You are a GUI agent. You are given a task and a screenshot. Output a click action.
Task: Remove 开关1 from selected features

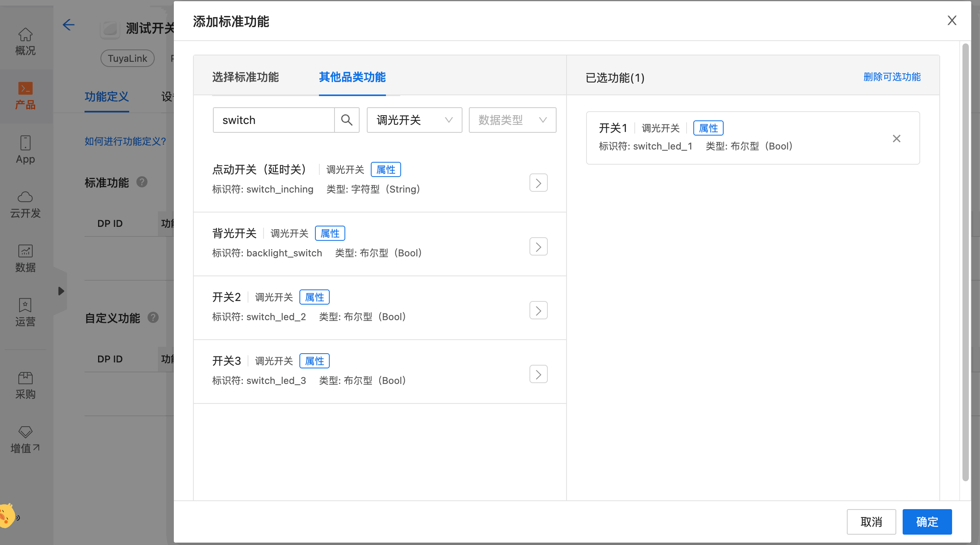(x=897, y=138)
